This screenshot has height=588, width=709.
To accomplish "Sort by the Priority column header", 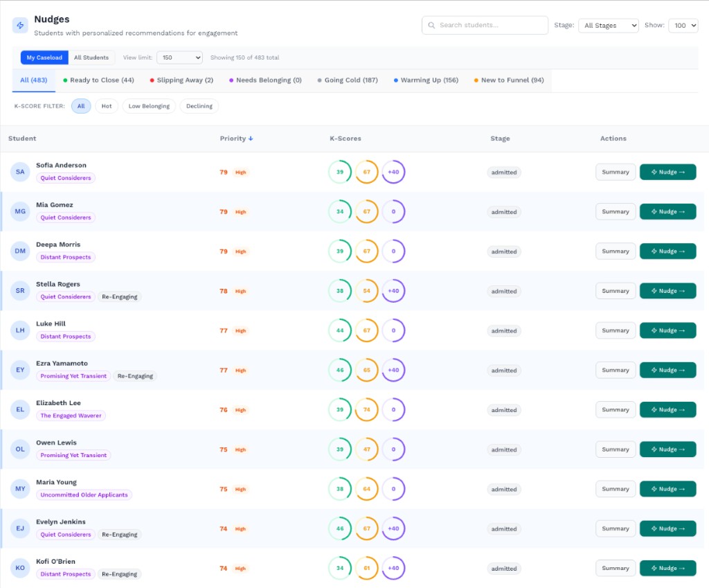I will point(237,139).
